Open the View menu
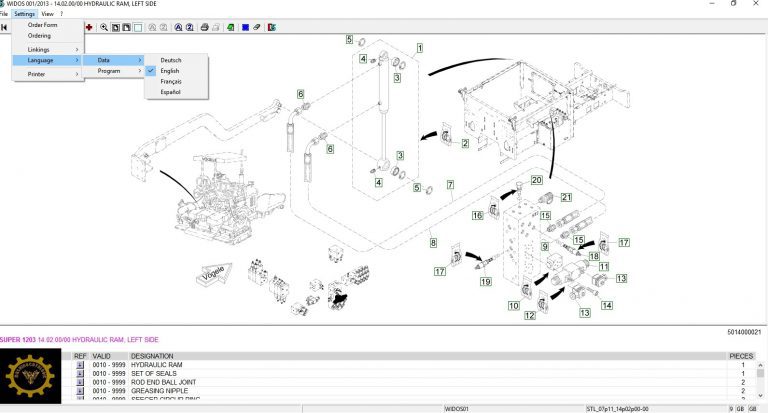Screen dimensions: 768x413 [47, 14]
